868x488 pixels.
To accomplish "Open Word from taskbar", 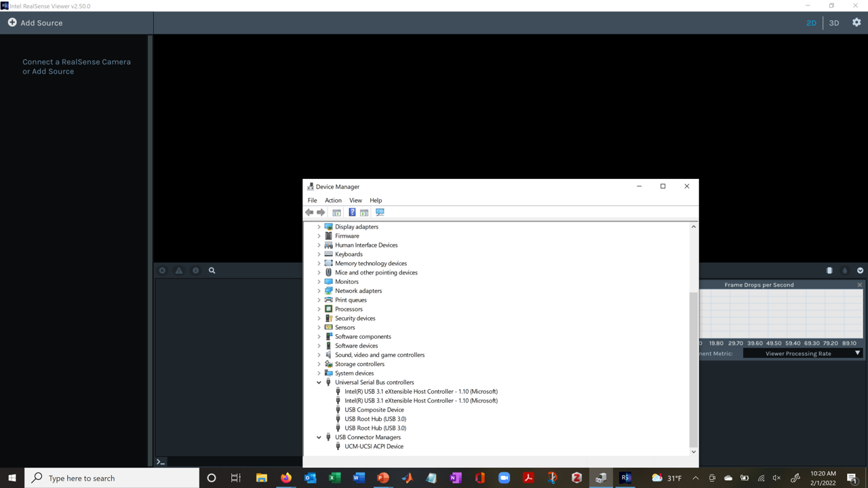I will click(x=359, y=478).
